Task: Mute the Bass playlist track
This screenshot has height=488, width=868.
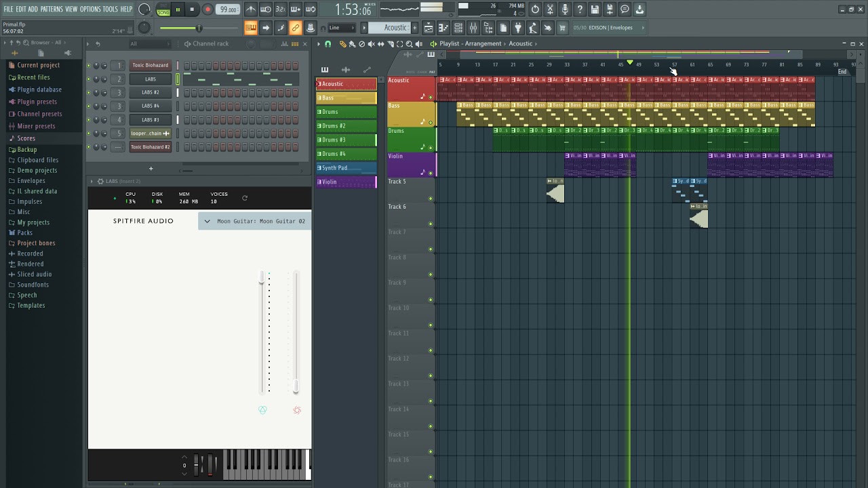Action: pos(431,123)
